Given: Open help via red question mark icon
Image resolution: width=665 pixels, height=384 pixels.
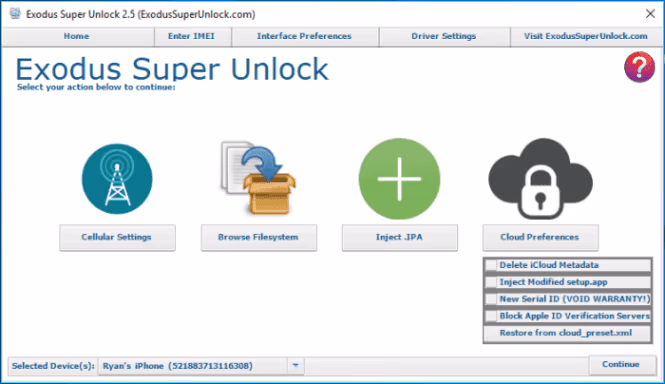Looking at the screenshot, I should [639, 67].
